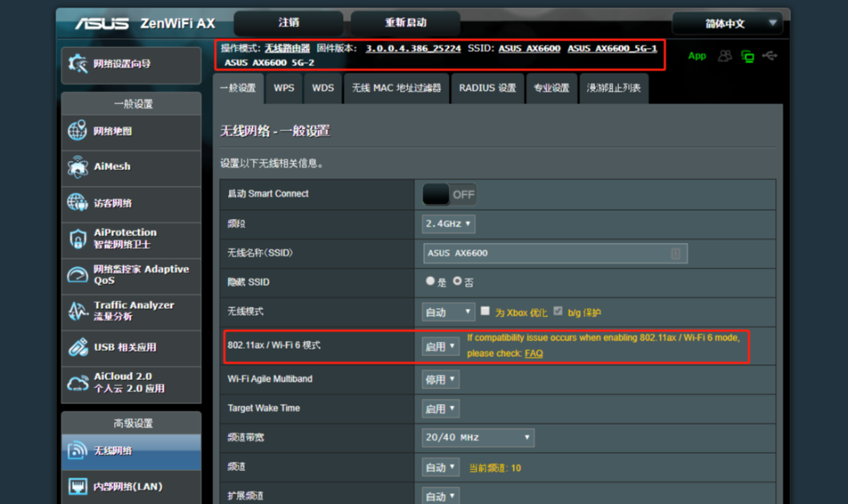Click the USB status icon in header

[769, 55]
